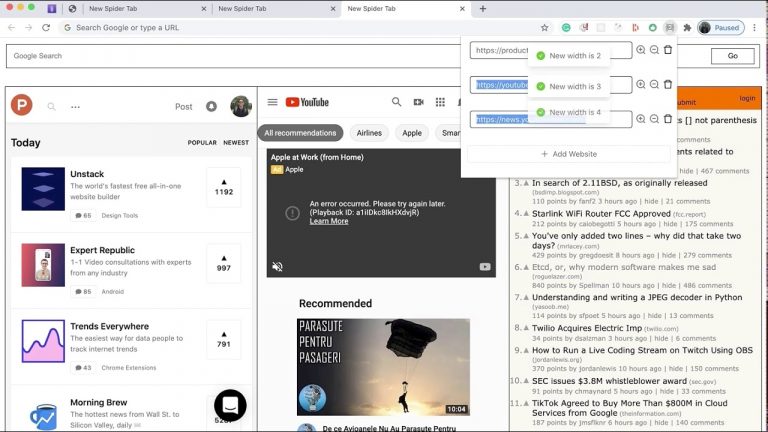Image resolution: width=768 pixels, height=432 pixels.
Task: Select the Apple filter chip
Action: click(412, 133)
